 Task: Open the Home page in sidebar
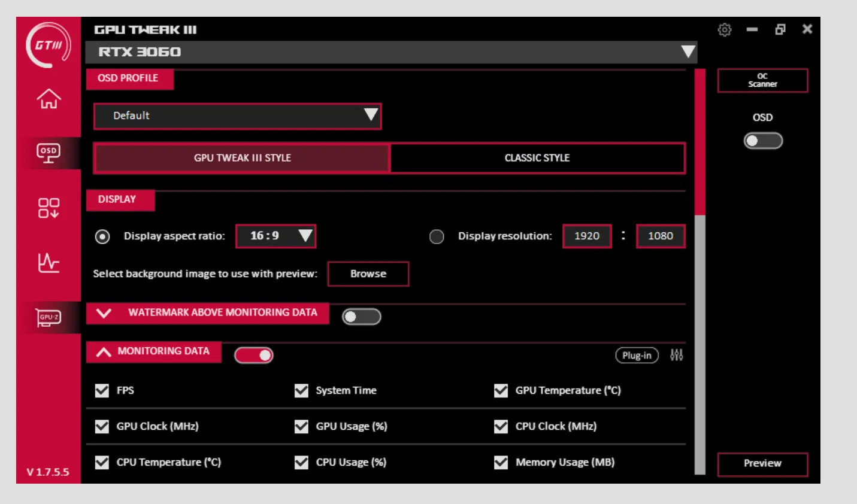coord(49,99)
